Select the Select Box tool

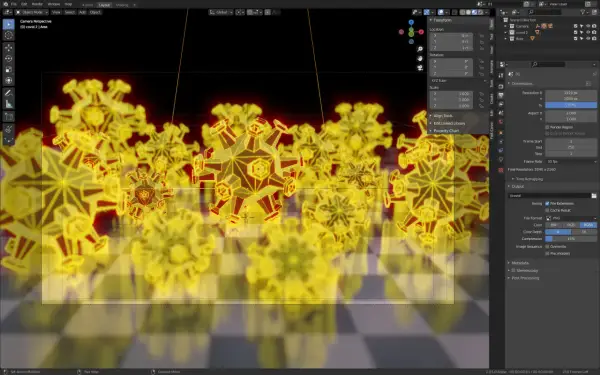pos(8,24)
